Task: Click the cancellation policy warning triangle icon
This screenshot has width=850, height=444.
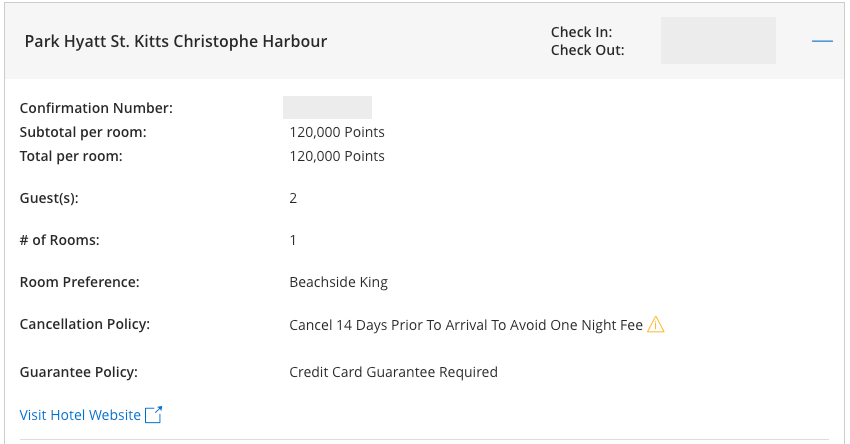Action: [x=656, y=324]
